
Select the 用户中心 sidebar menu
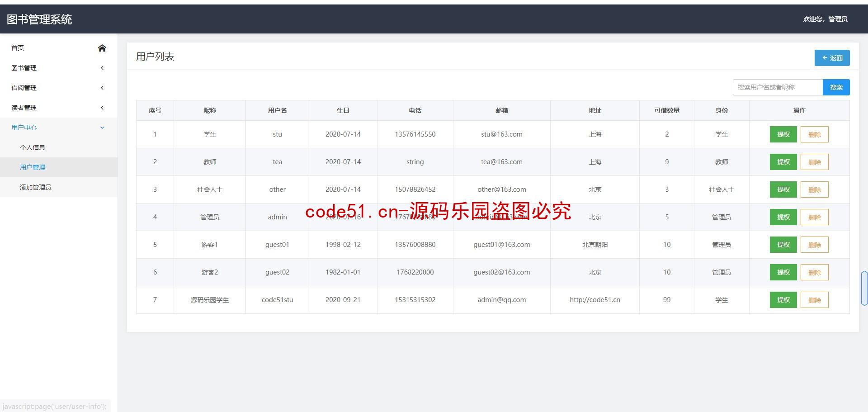coord(59,128)
